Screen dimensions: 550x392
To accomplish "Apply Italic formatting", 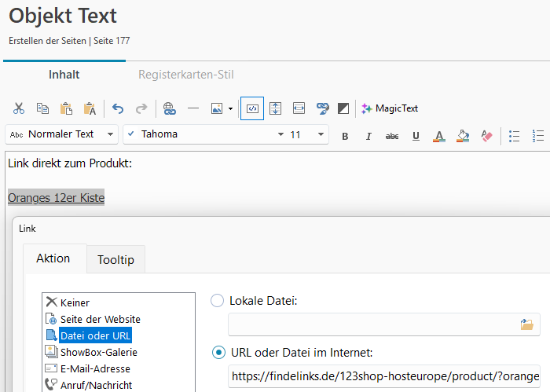I will coord(368,136).
